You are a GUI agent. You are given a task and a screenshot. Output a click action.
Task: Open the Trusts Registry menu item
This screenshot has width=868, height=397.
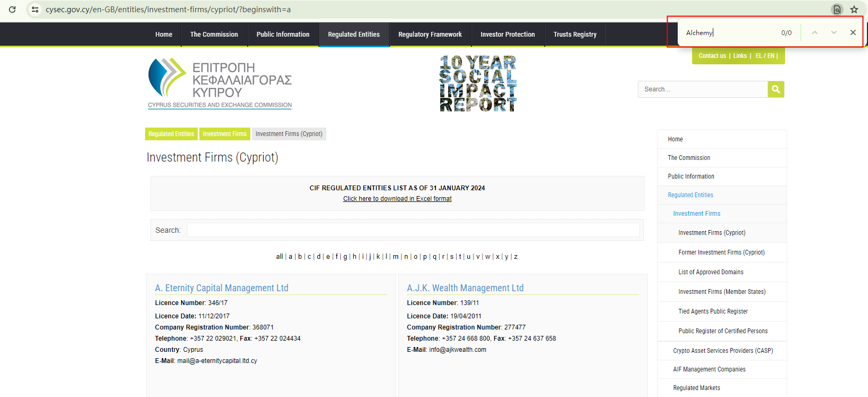pyautogui.click(x=575, y=35)
